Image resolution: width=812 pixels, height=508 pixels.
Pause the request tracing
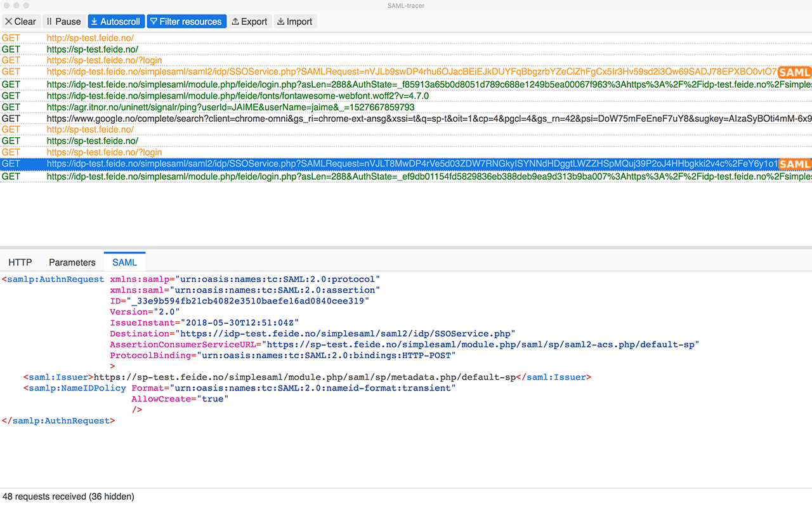(64, 22)
